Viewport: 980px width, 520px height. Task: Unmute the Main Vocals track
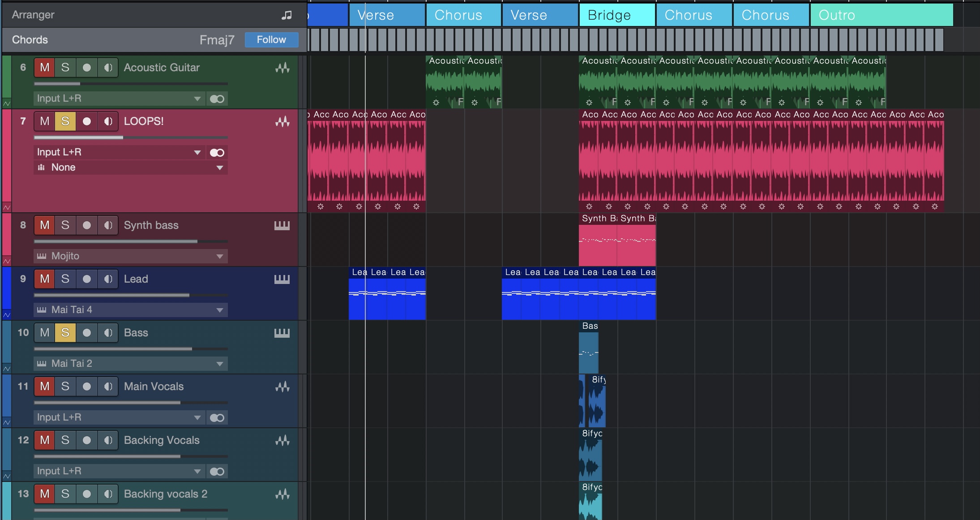point(45,387)
